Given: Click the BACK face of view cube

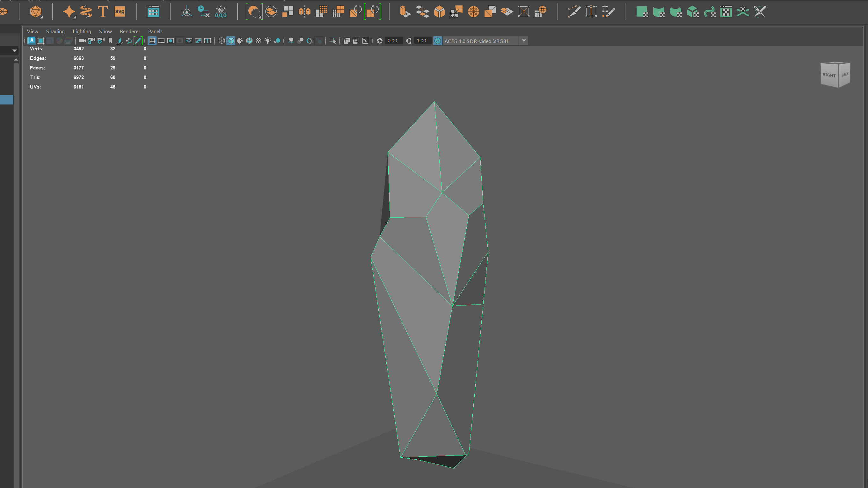Looking at the screenshot, I should 844,75.
